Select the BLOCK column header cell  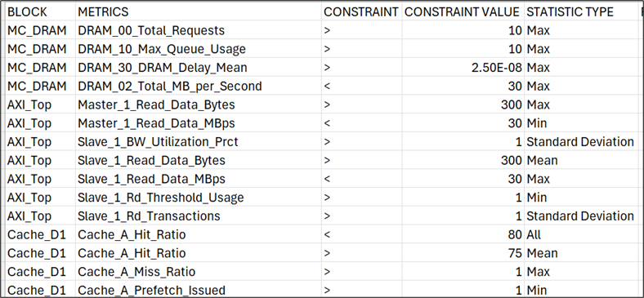tap(40, 12)
